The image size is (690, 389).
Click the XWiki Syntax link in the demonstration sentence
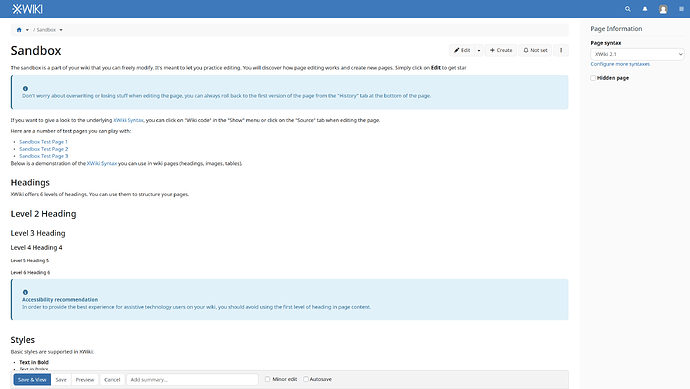[102, 163]
